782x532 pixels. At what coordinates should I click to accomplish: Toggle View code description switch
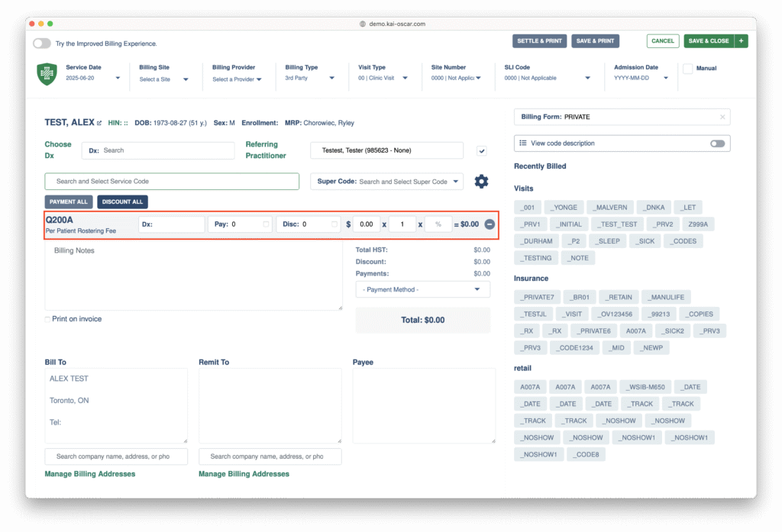[716, 143]
